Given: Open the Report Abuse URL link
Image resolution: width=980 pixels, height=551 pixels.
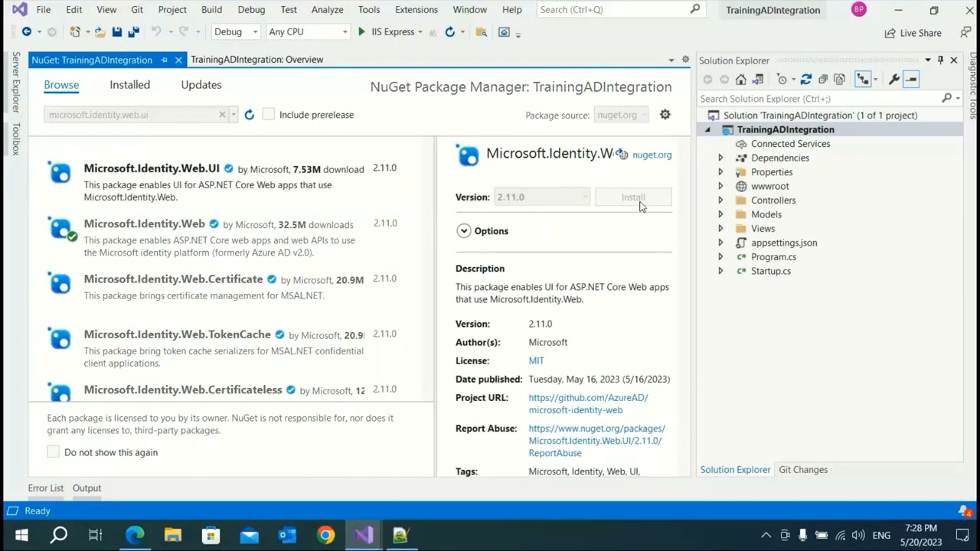Looking at the screenshot, I should pyautogui.click(x=596, y=441).
